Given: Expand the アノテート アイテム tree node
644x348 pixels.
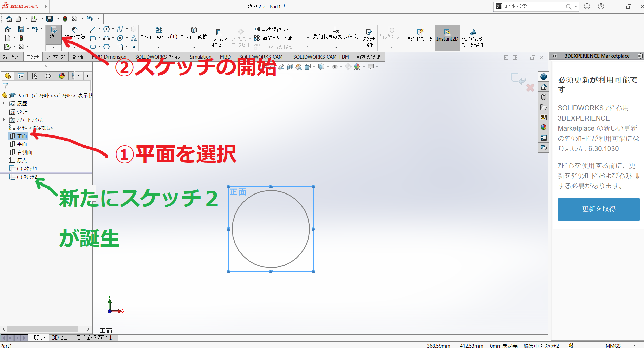Looking at the screenshot, I should click(x=4, y=120).
